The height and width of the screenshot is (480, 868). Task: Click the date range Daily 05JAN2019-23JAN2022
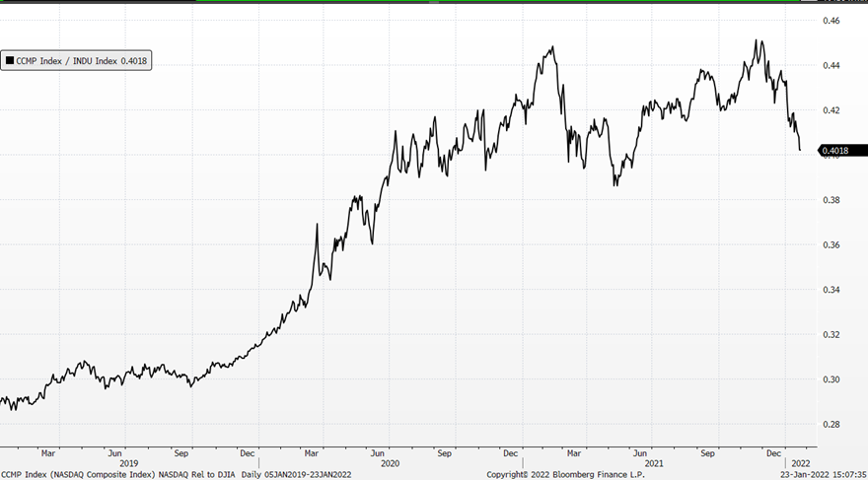pyautogui.click(x=296, y=474)
